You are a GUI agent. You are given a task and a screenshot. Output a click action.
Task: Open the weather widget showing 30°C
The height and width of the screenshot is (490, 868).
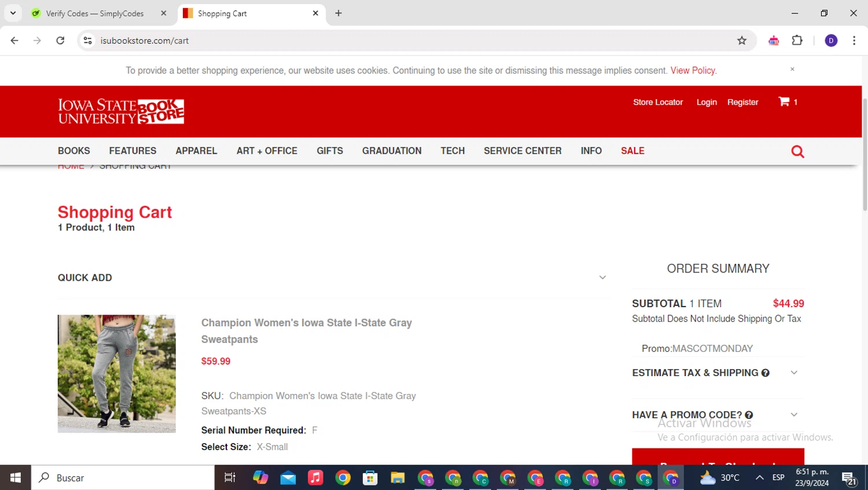point(720,477)
